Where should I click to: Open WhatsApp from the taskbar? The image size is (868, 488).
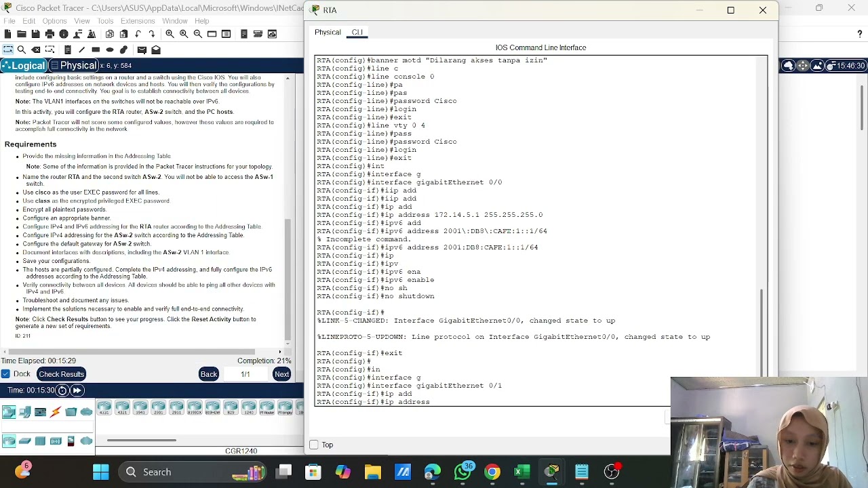tap(463, 472)
